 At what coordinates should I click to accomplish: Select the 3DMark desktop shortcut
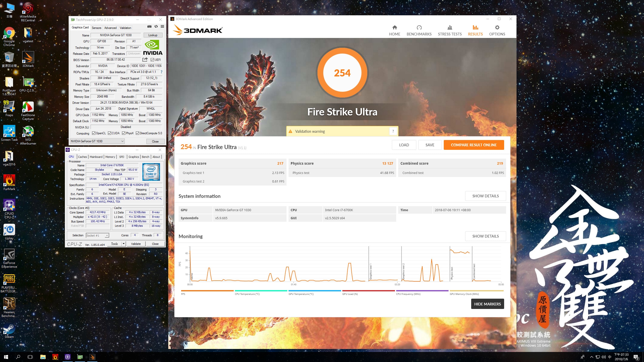28,59
